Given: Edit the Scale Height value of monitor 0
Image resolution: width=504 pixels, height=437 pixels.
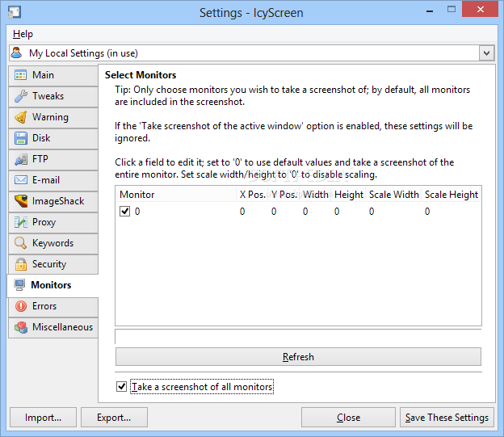Looking at the screenshot, I should (427, 212).
